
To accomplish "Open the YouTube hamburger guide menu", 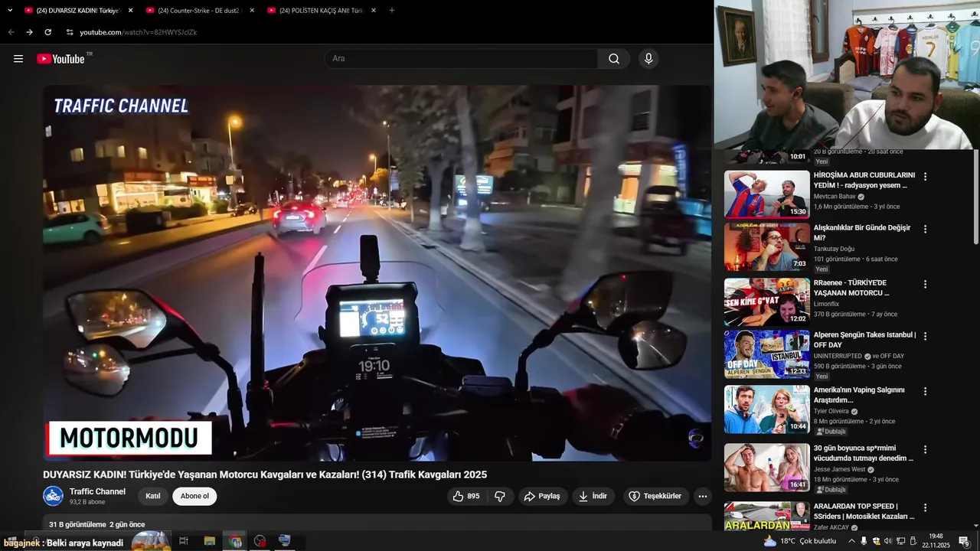I will (x=18, y=59).
